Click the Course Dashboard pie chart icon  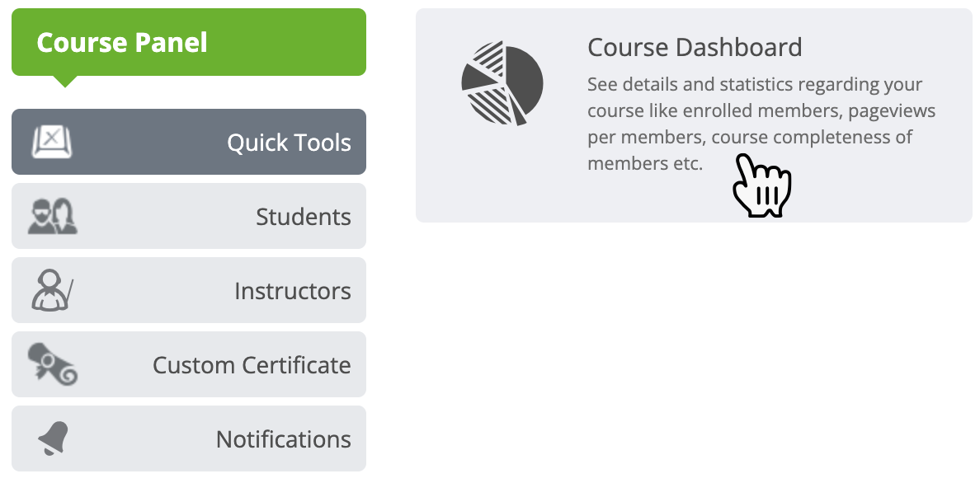[x=502, y=85]
